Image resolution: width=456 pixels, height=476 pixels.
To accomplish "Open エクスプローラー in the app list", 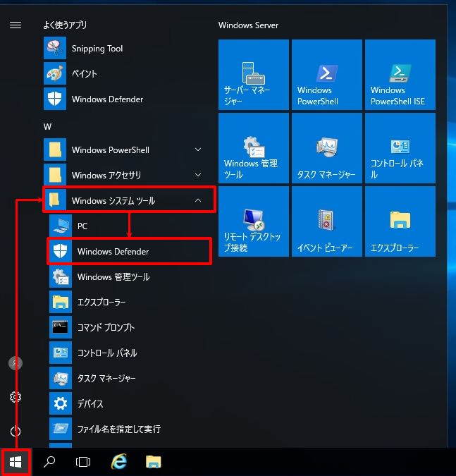I will tap(129, 302).
